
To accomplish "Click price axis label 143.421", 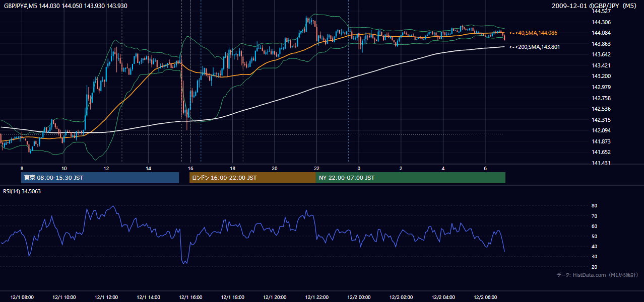I will click(601, 65).
